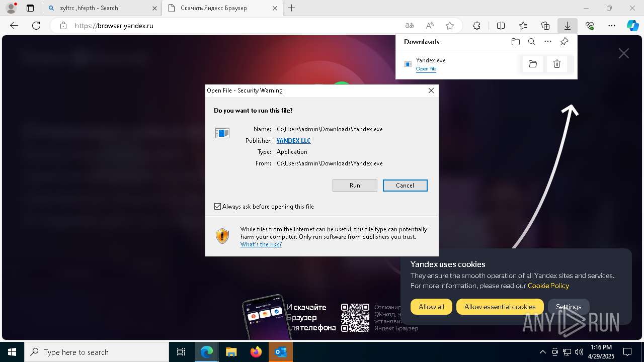This screenshot has height=362, width=644.
Task: Open the Favorites list icon
Action: 523,26
